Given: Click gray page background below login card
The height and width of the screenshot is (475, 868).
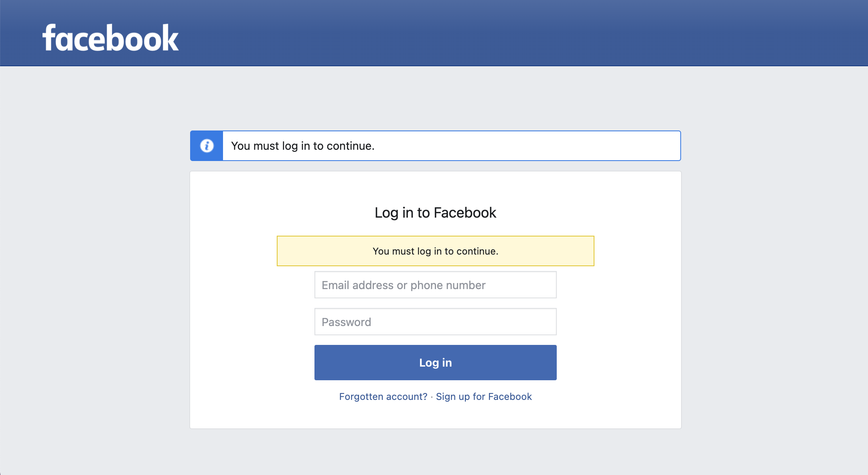Looking at the screenshot, I should [435, 452].
